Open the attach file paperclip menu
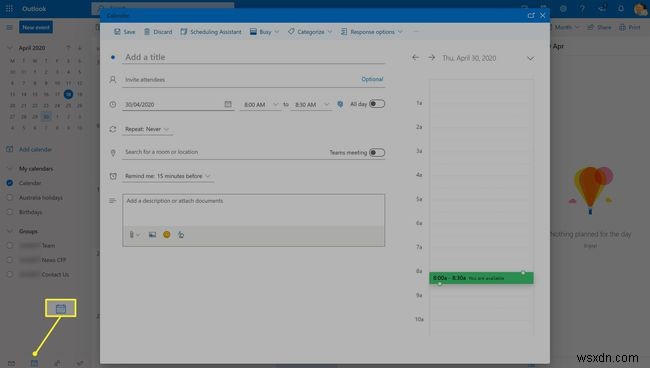Image resolution: width=650 pixels, height=368 pixels. 135,235
